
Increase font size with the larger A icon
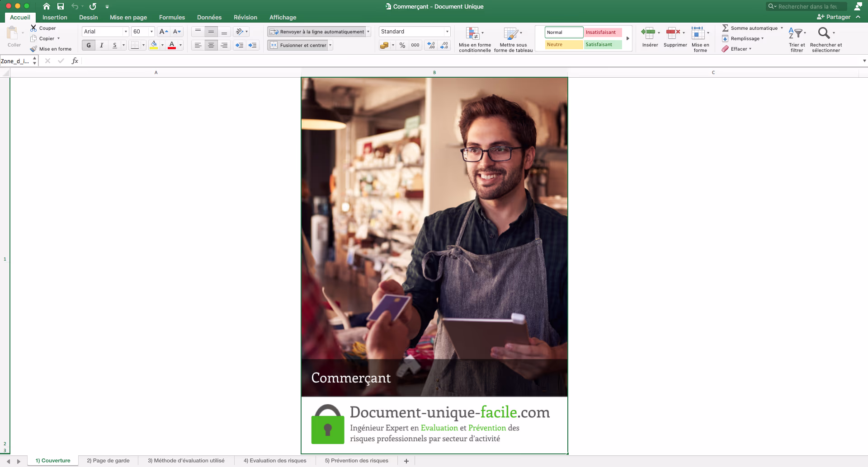164,32
